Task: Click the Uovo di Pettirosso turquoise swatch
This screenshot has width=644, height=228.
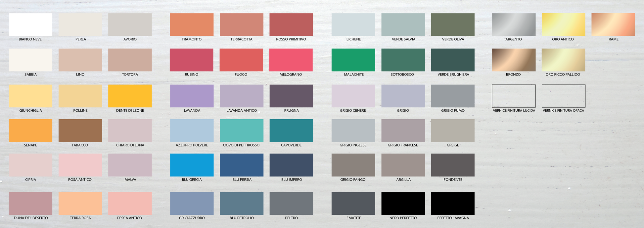Action: coord(242,130)
